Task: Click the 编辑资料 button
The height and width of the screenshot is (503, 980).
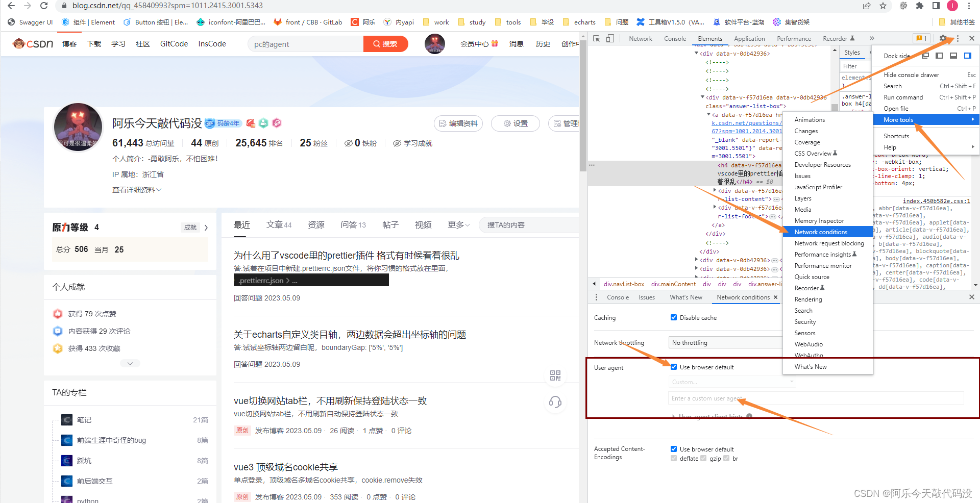Action: point(458,123)
